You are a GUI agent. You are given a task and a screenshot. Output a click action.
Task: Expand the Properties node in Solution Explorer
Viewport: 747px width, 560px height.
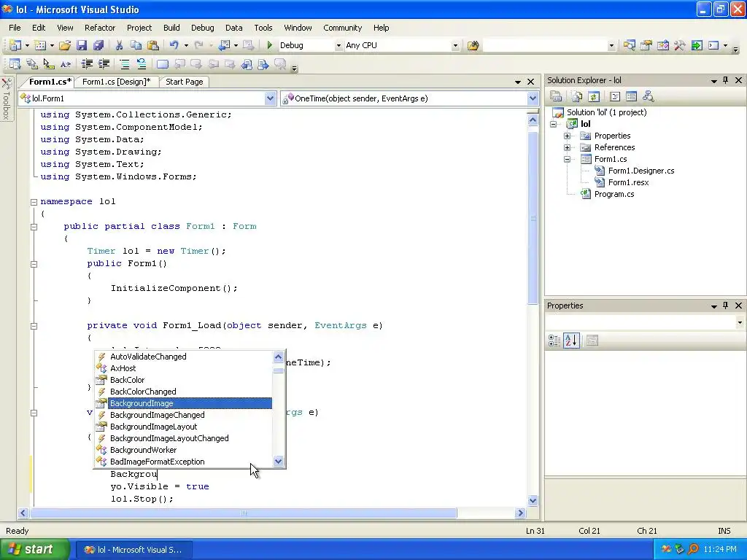click(567, 136)
